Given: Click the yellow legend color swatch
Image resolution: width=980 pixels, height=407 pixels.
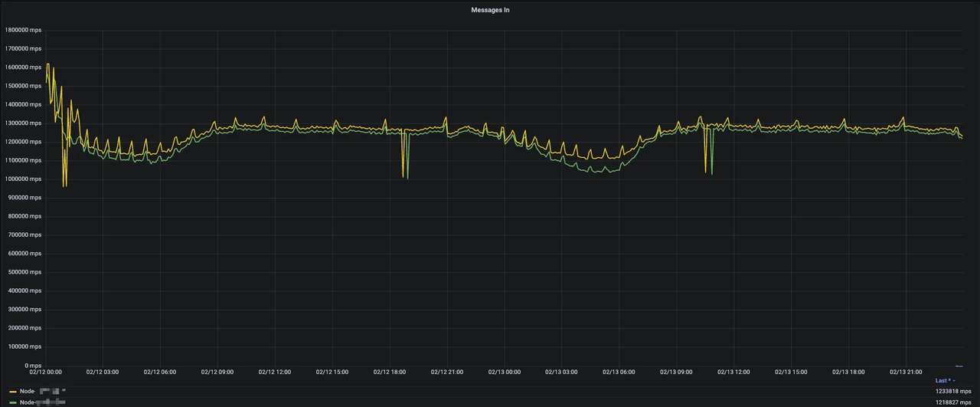Looking at the screenshot, I should tap(13, 391).
